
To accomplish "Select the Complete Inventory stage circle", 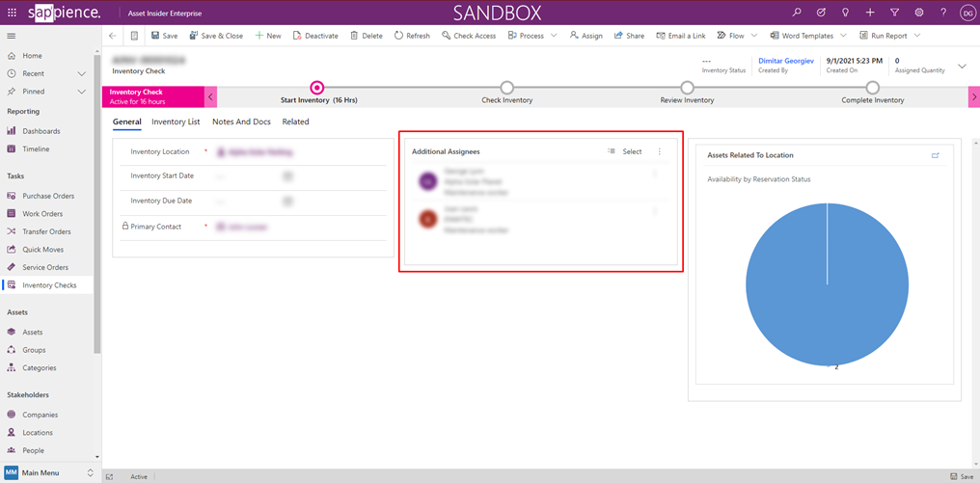I will tap(872, 88).
